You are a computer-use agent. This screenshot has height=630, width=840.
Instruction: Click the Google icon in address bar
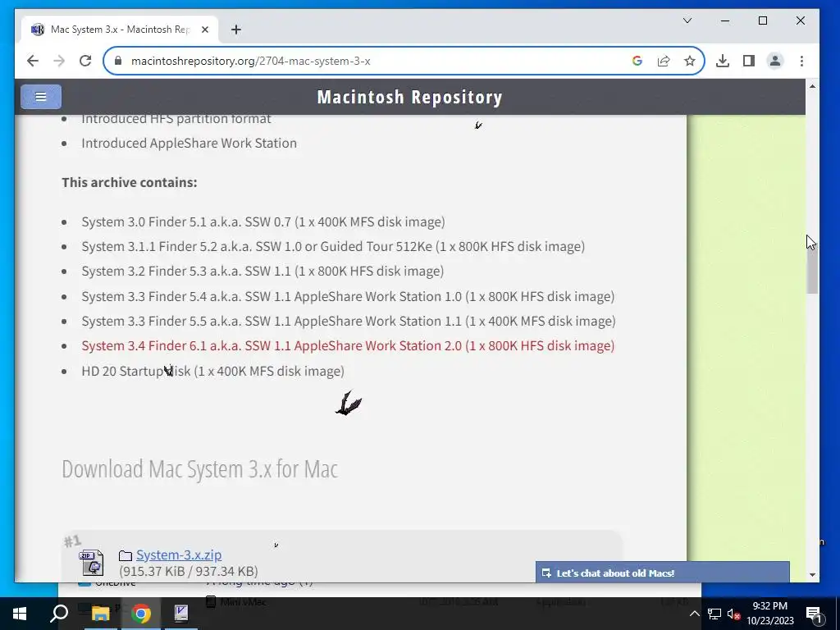(x=637, y=61)
